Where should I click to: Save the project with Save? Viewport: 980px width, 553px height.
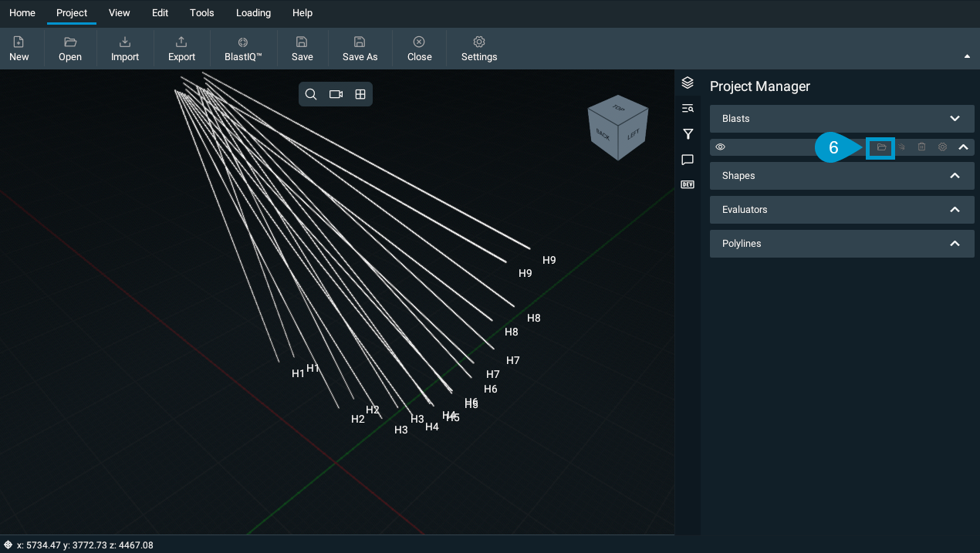pos(302,49)
